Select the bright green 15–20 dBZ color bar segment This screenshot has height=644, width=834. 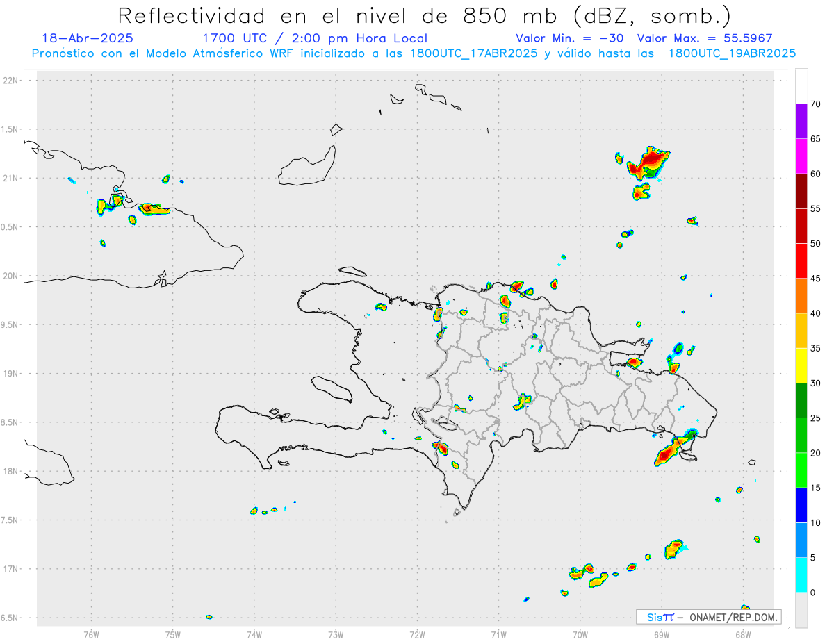(801, 470)
